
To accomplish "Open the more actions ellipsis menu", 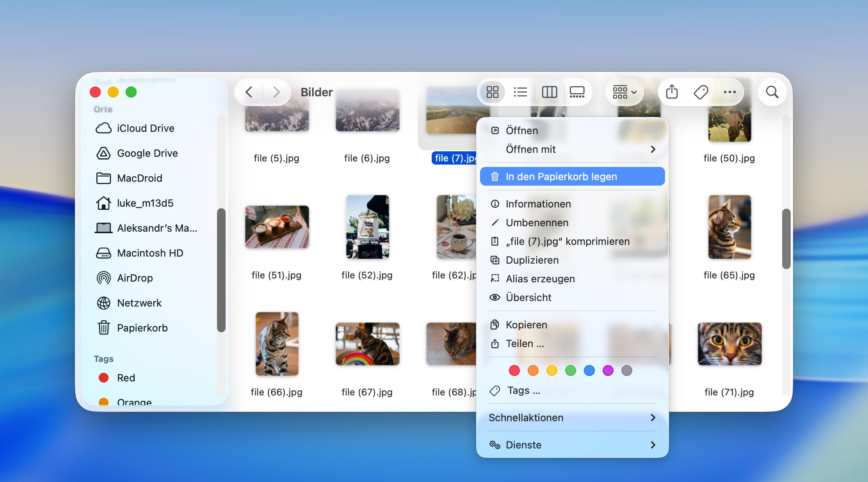I will pyautogui.click(x=729, y=92).
